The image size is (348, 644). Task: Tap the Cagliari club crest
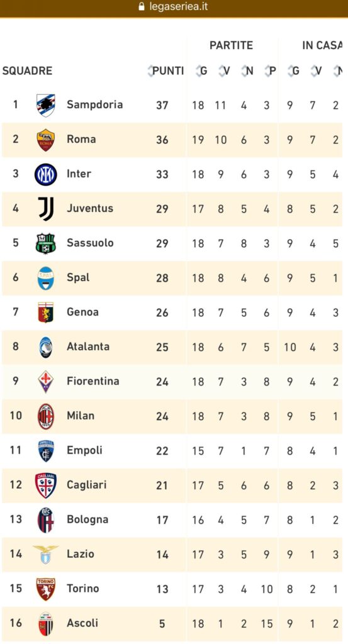point(45,486)
